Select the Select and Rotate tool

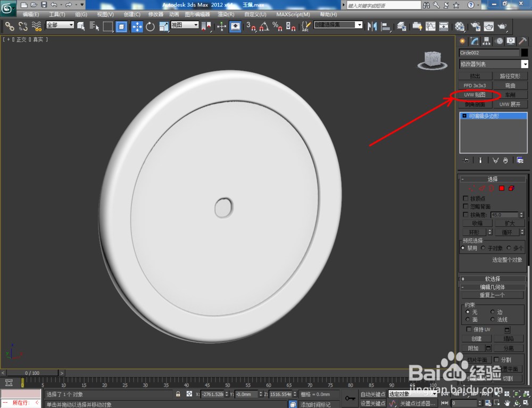[x=150, y=27]
